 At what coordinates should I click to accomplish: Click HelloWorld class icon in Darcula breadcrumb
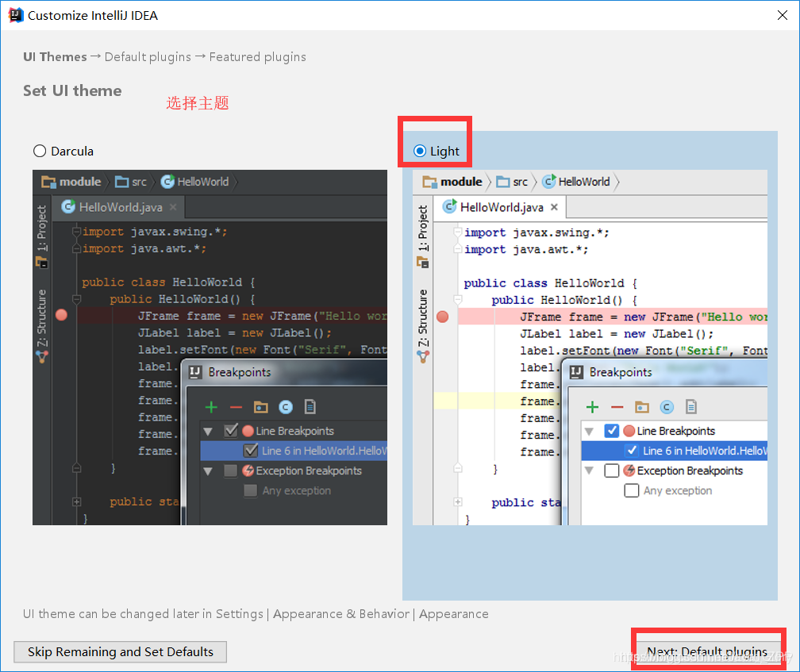tap(167, 182)
